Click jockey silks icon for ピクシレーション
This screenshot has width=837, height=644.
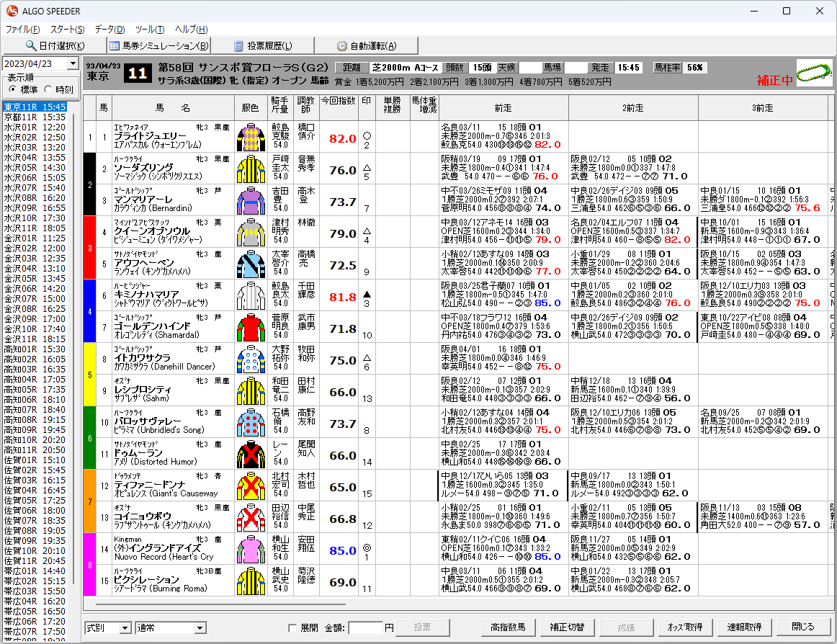tap(251, 581)
